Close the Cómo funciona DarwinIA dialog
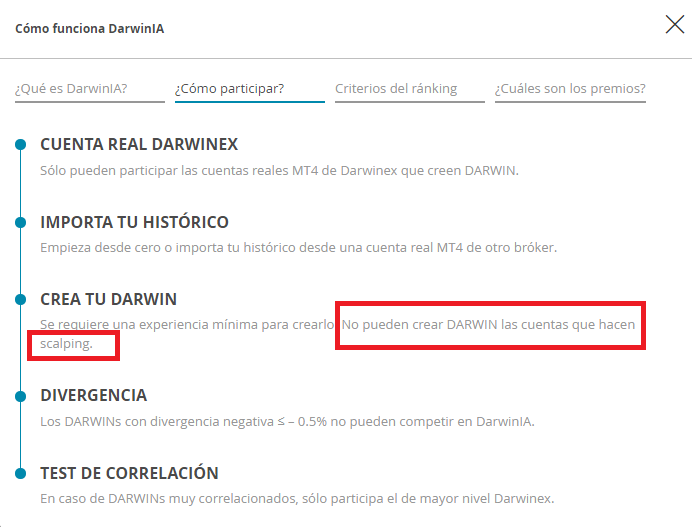The image size is (692, 527). [675, 25]
